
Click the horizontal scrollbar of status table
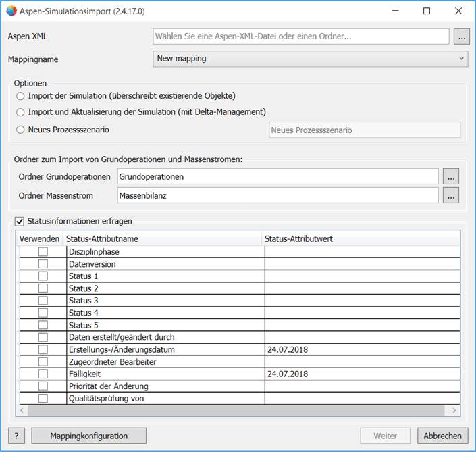(236, 410)
